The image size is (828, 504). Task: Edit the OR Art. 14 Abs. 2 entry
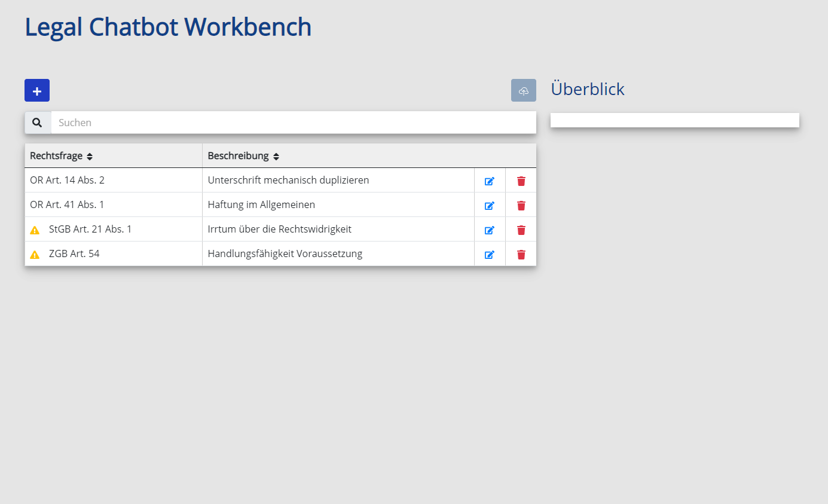[x=490, y=181]
